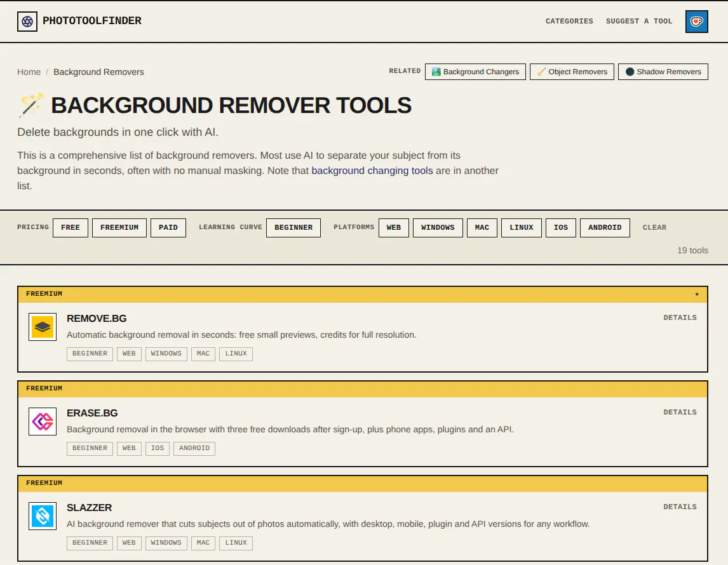Open DETAILS for Erase.bg
This screenshot has height=565, width=728.
point(680,413)
